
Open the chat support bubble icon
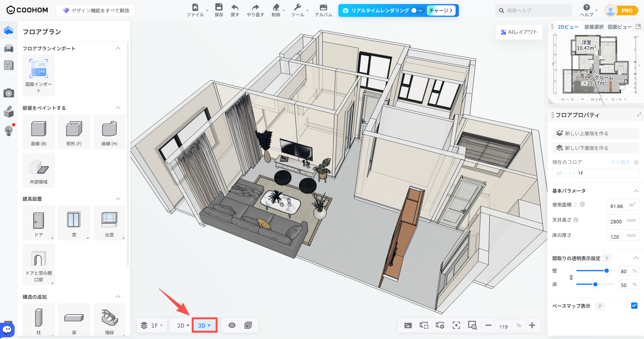click(x=7, y=330)
